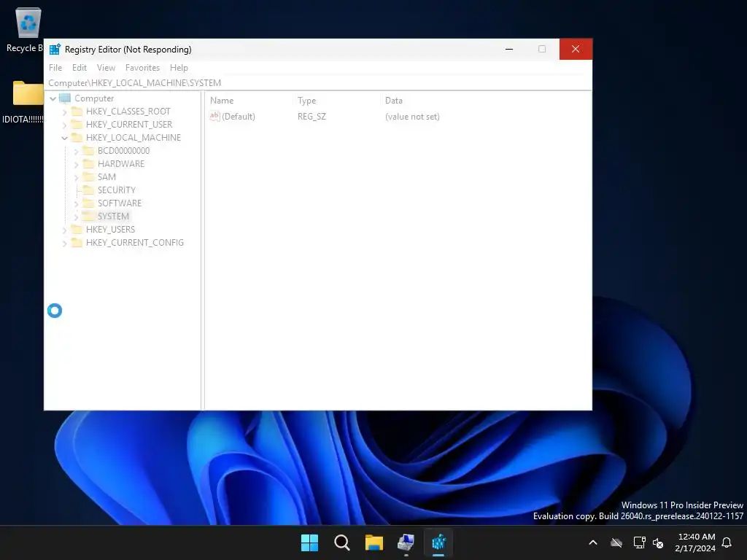
Task: Open the File menu
Action: click(55, 68)
